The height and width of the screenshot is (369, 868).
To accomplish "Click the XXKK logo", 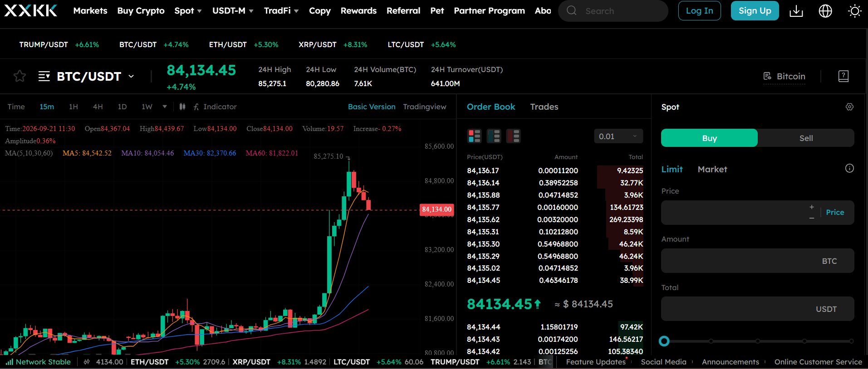I will 31,11.
